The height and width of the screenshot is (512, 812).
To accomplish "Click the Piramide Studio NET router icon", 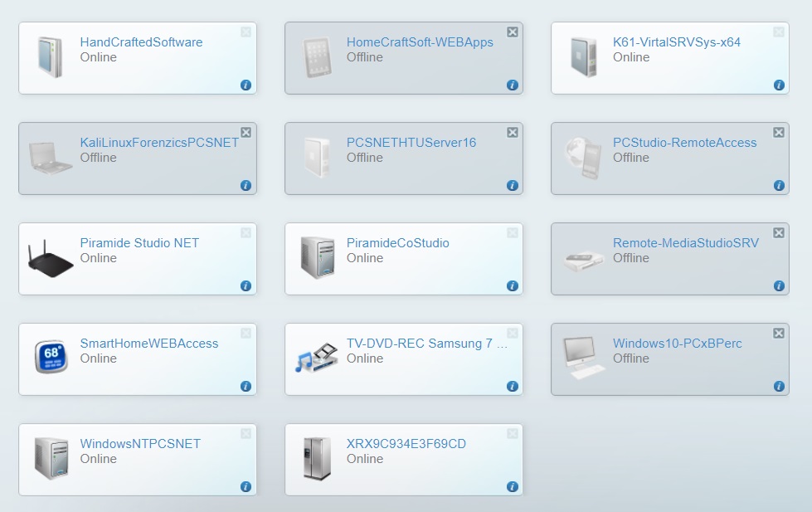I will pos(51,259).
